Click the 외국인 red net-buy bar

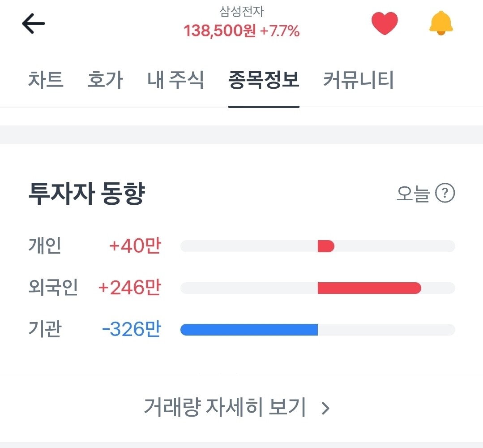(x=369, y=288)
